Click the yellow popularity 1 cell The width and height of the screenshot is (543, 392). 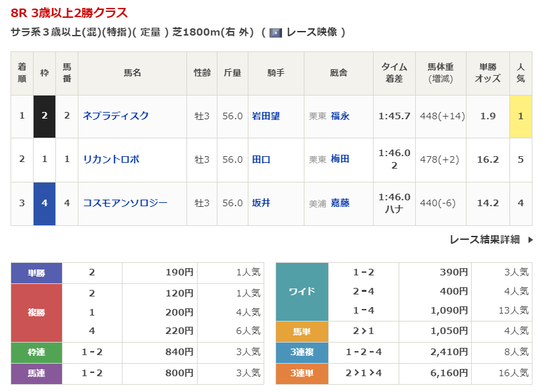521,116
